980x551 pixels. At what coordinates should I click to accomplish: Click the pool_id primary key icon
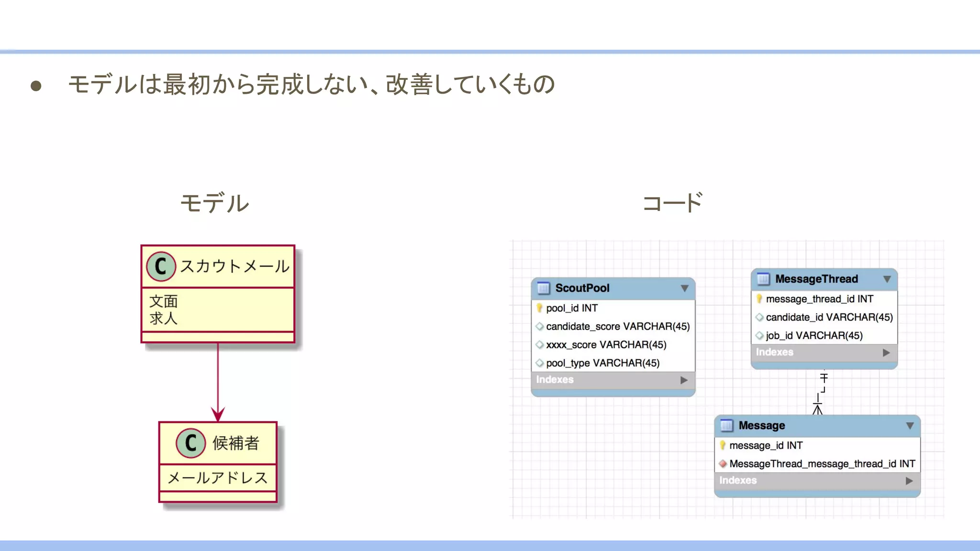539,308
